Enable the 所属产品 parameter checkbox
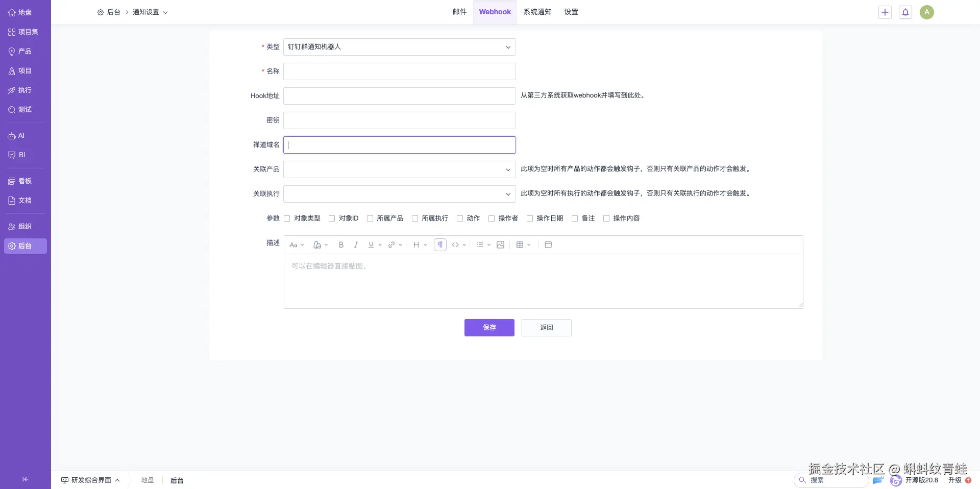Viewport: 980px width, 489px height. pyautogui.click(x=370, y=218)
